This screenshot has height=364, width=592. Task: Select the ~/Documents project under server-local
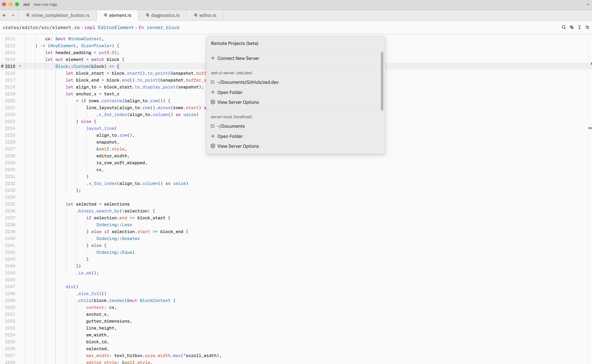(231, 126)
